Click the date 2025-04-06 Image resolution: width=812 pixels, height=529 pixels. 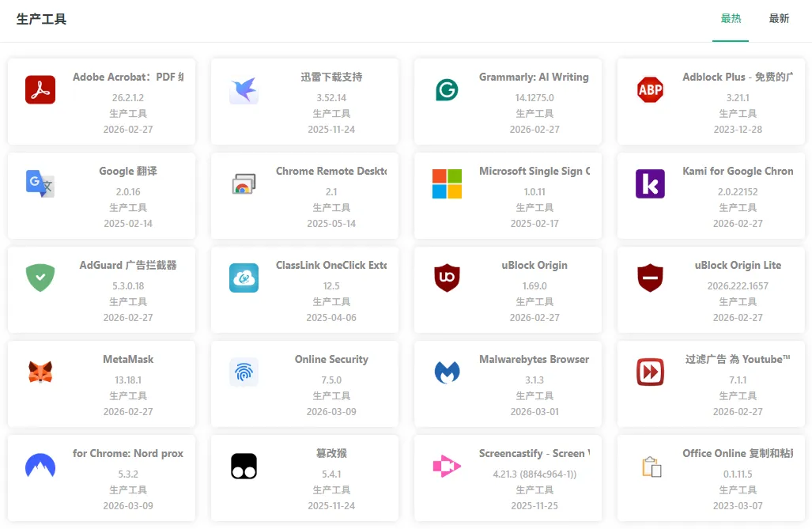[x=331, y=317]
